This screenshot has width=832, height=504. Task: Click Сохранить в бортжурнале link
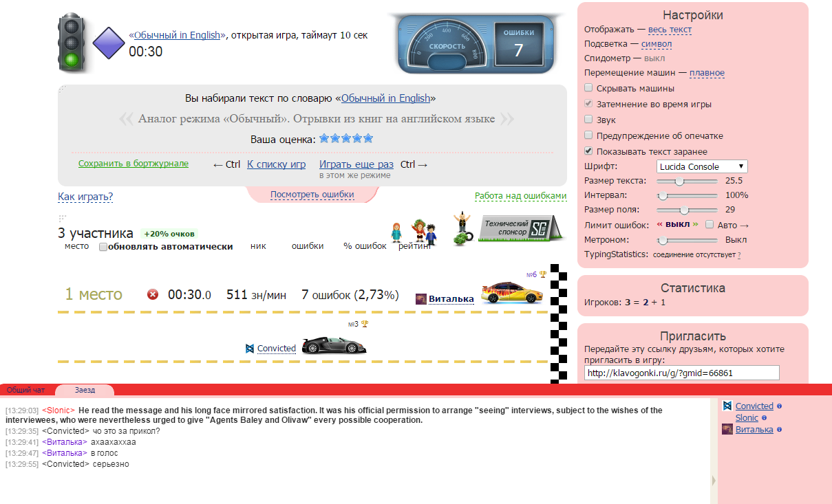[x=134, y=164]
